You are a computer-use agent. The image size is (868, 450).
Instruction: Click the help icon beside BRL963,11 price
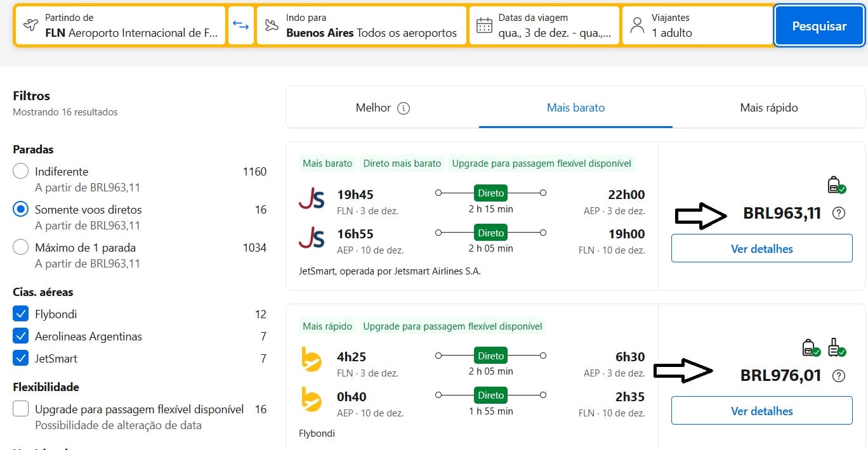pos(838,214)
